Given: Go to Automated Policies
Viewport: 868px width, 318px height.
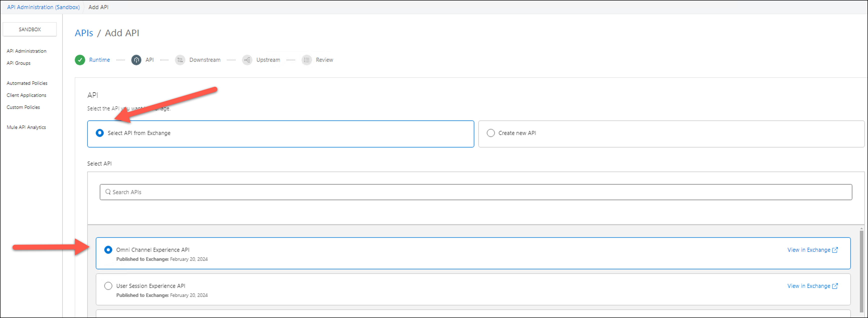Looking at the screenshot, I should (27, 83).
